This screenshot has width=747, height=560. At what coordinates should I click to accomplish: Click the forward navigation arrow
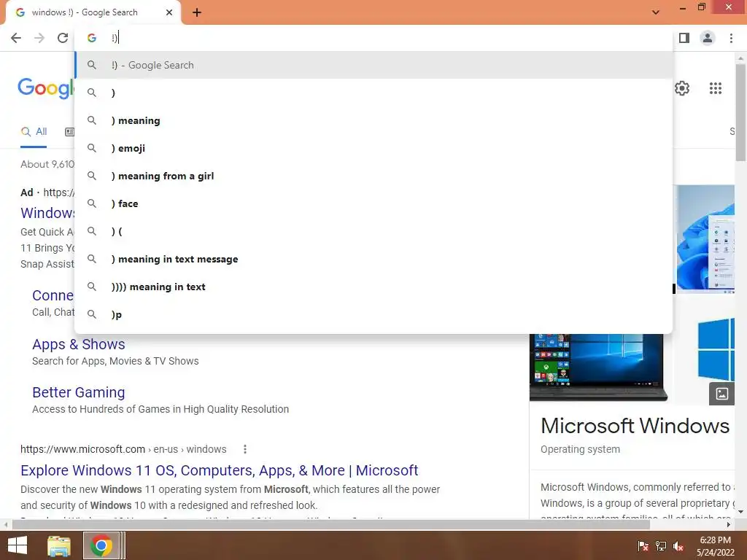click(39, 38)
